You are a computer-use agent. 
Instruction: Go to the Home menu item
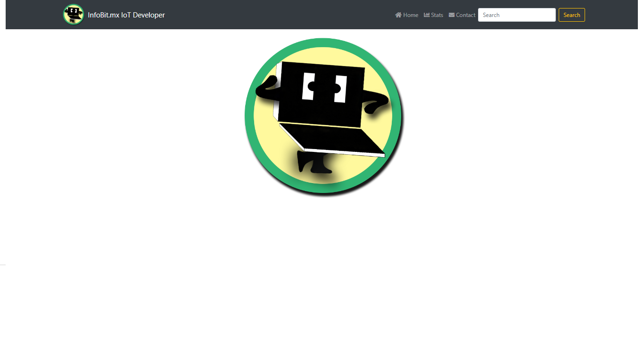tap(407, 15)
